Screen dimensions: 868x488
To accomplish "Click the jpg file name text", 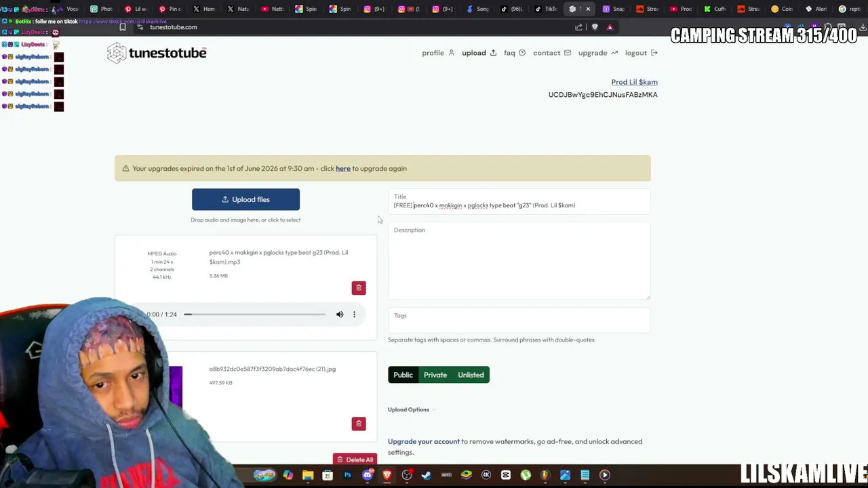I will coord(273,369).
